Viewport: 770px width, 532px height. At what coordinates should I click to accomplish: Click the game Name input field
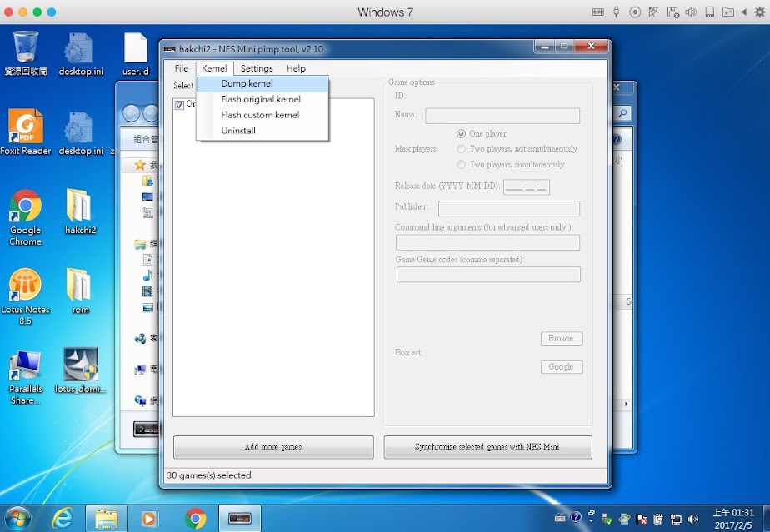click(502, 116)
